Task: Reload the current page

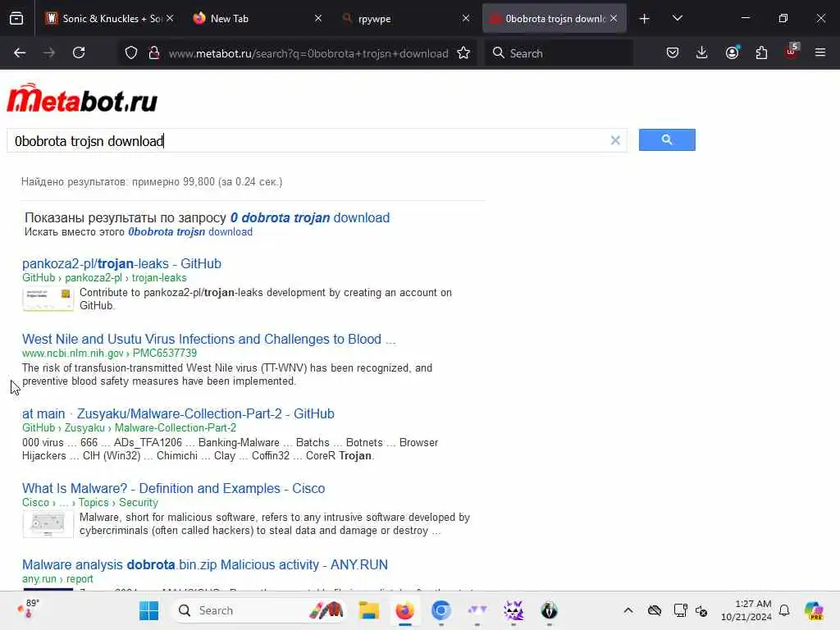Action: (x=79, y=52)
